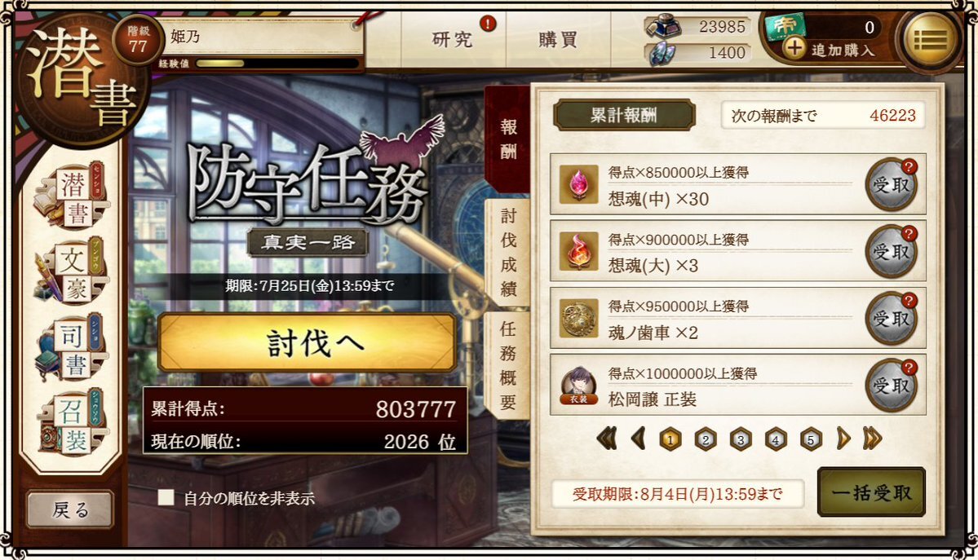This screenshot has width=978, height=560.
Task: Click the 想魂(中) reward item icon
Action: (x=578, y=184)
